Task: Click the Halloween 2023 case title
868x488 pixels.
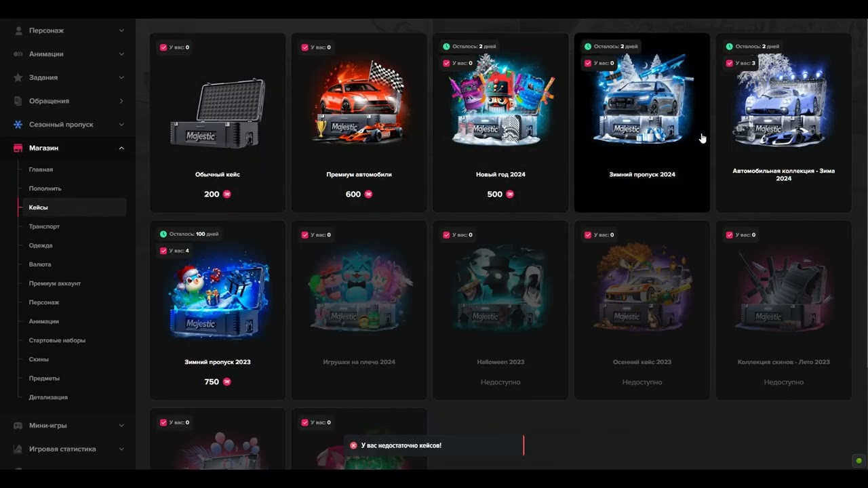Action: click(500, 362)
